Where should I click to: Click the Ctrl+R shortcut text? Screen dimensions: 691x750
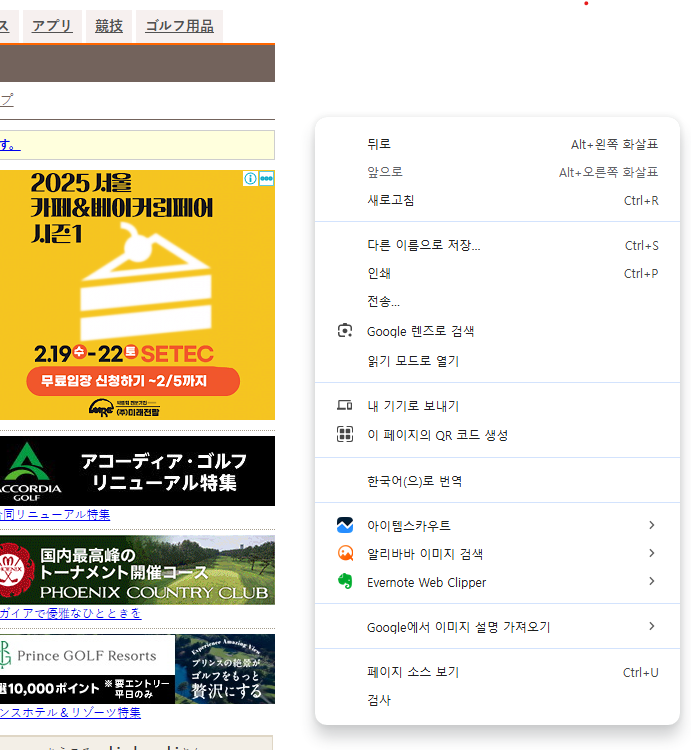click(641, 200)
